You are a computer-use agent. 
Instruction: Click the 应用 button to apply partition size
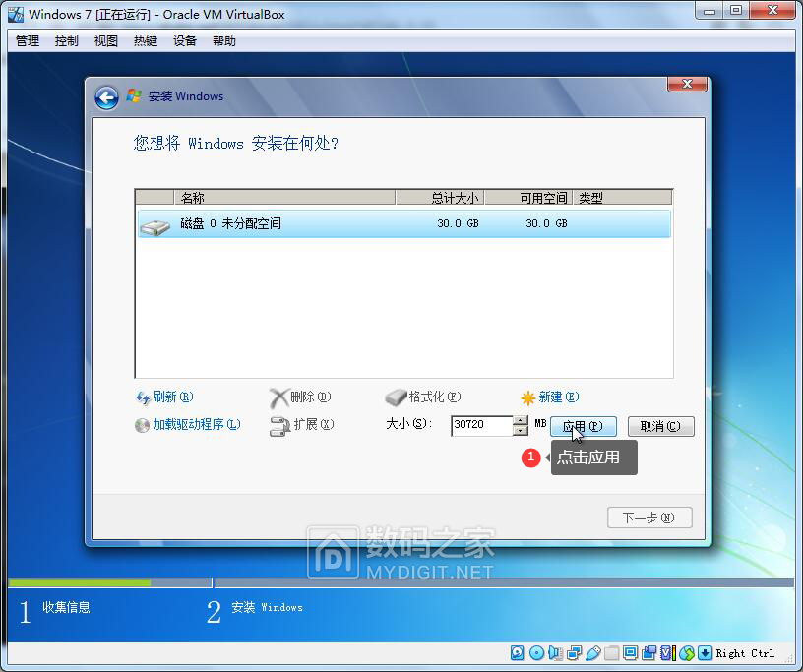pyautogui.click(x=583, y=426)
